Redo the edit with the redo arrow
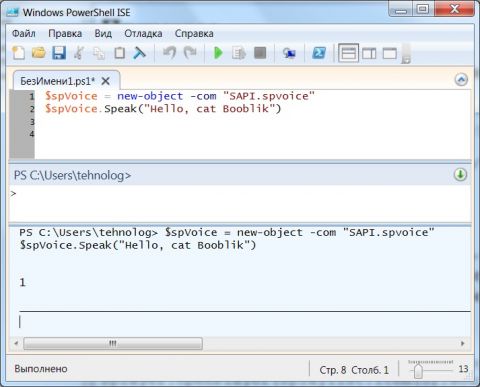 point(190,53)
